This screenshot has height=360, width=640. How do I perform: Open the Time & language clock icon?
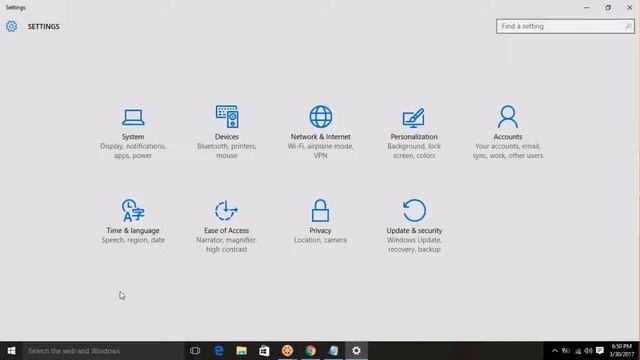click(133, 210)
